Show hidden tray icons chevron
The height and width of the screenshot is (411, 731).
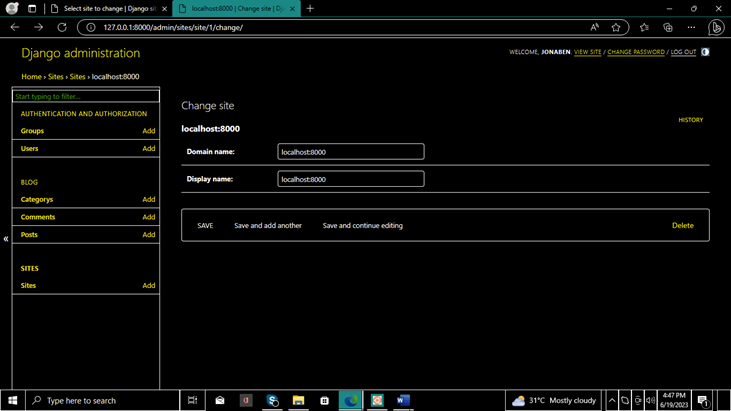coord(612,400)
